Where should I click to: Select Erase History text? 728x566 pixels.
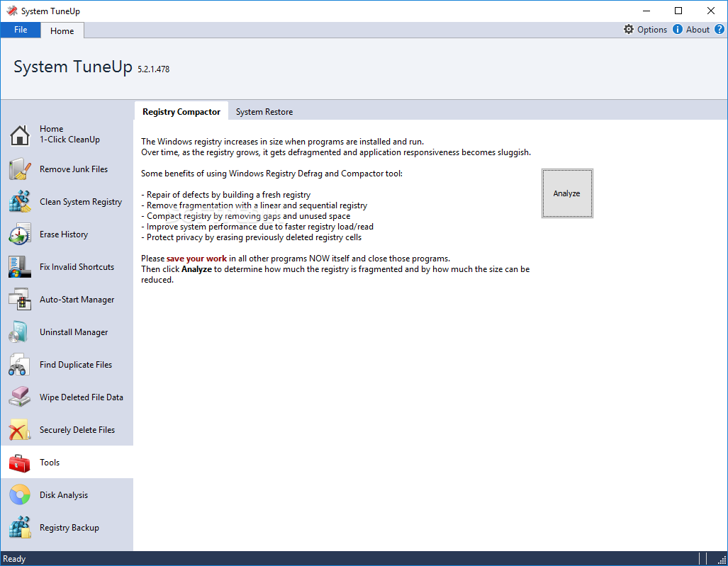click(x=64, y=234)
